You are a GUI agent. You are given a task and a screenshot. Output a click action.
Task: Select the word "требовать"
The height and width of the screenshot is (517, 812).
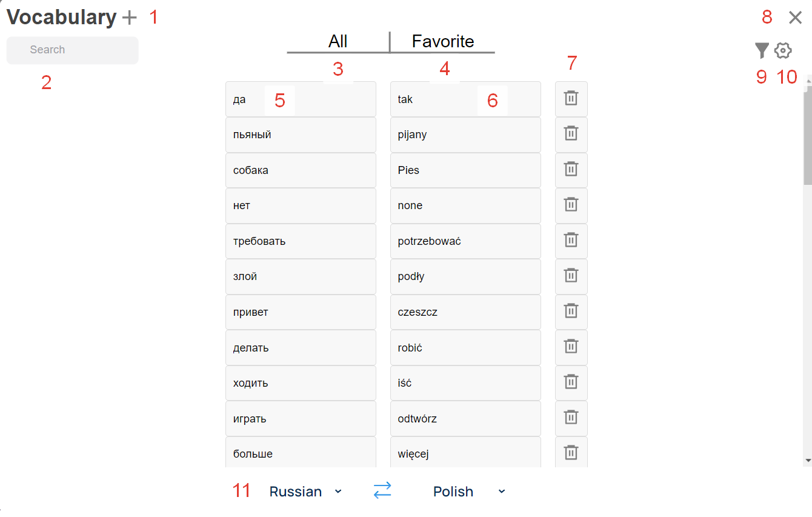(301, 241)
